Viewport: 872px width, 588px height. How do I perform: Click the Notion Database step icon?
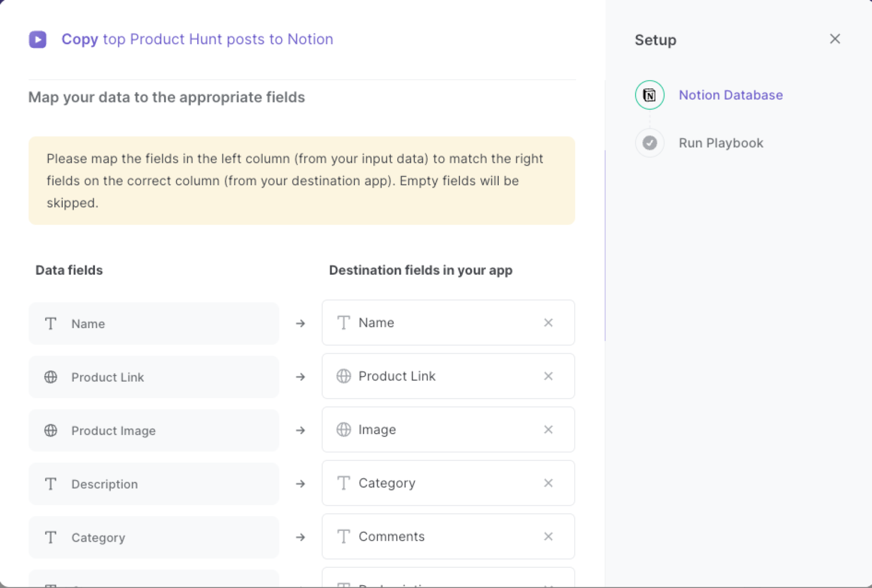click(x=649, y=95)
